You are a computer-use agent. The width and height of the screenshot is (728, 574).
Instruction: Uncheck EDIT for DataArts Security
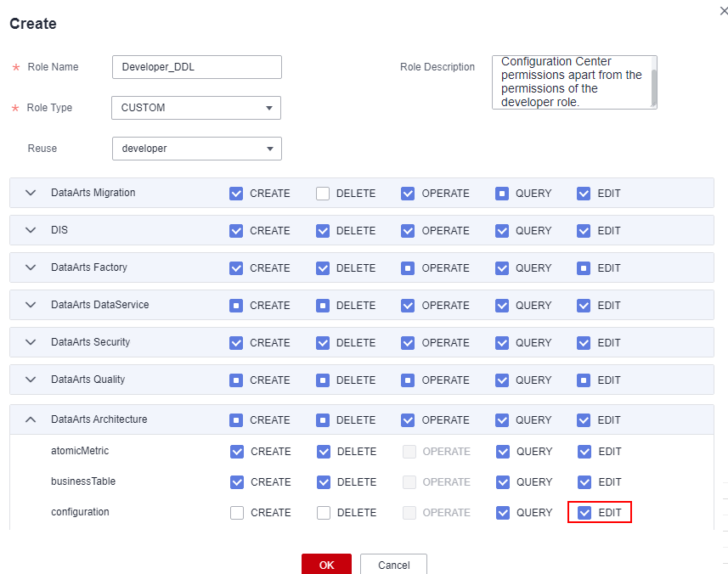click(x=584, y=343)
